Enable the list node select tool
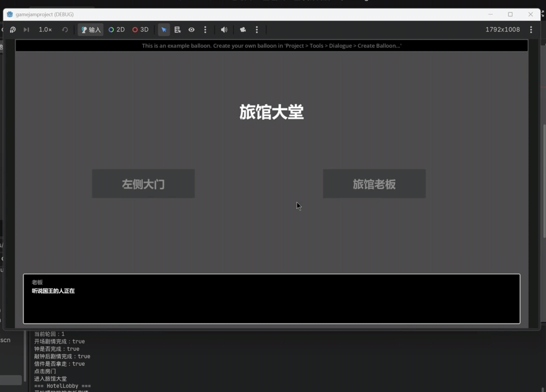This screenshot has width=546, height=392. [x=178, y=29]
